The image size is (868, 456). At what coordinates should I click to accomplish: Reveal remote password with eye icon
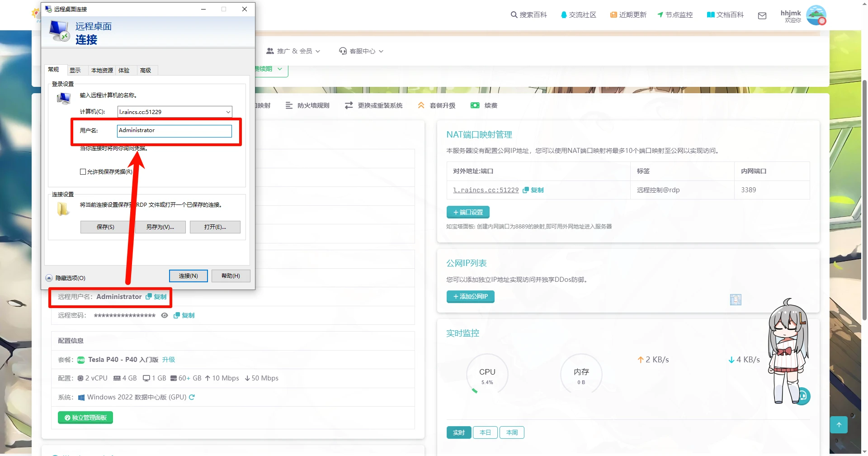point(165,316)
